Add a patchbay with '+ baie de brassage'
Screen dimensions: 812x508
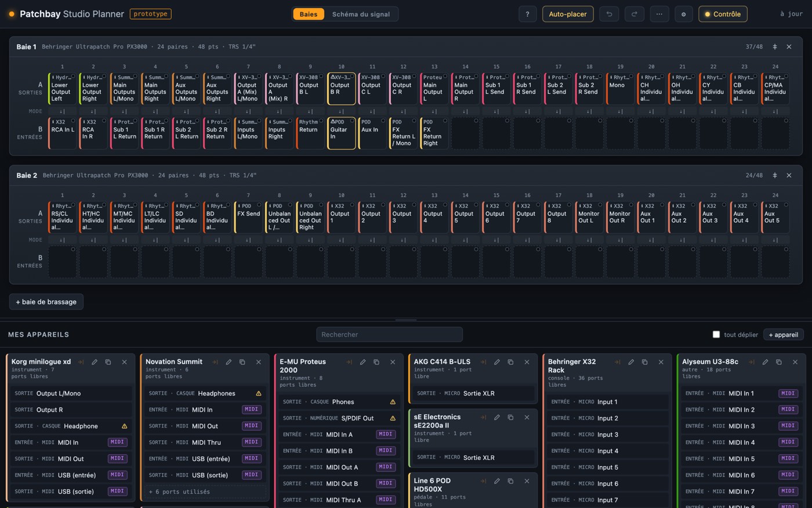[46, 302]
